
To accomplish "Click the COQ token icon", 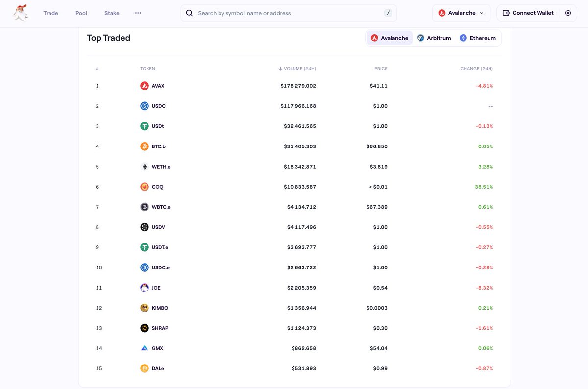I will pos(144,187).
